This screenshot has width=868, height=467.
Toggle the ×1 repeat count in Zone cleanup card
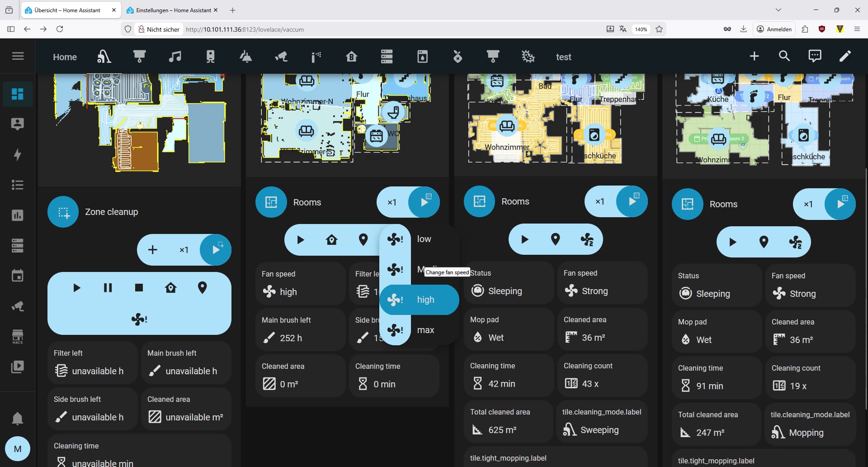point(184,250)
